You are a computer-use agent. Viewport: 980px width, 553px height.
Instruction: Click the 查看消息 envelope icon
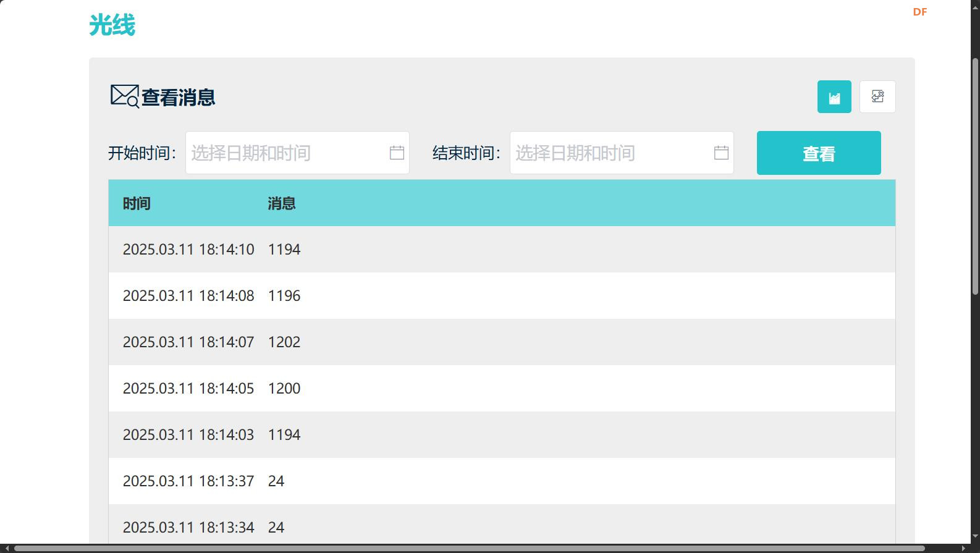point(125,96)
